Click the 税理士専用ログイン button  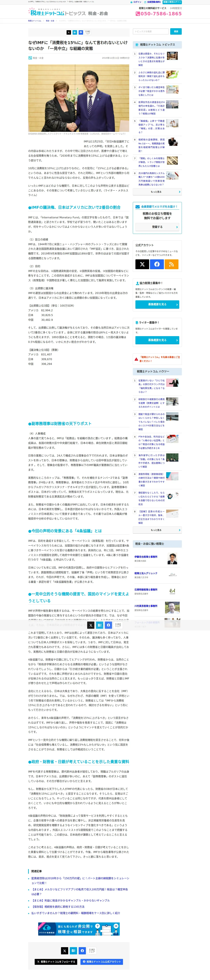click(x=172, y=2)
